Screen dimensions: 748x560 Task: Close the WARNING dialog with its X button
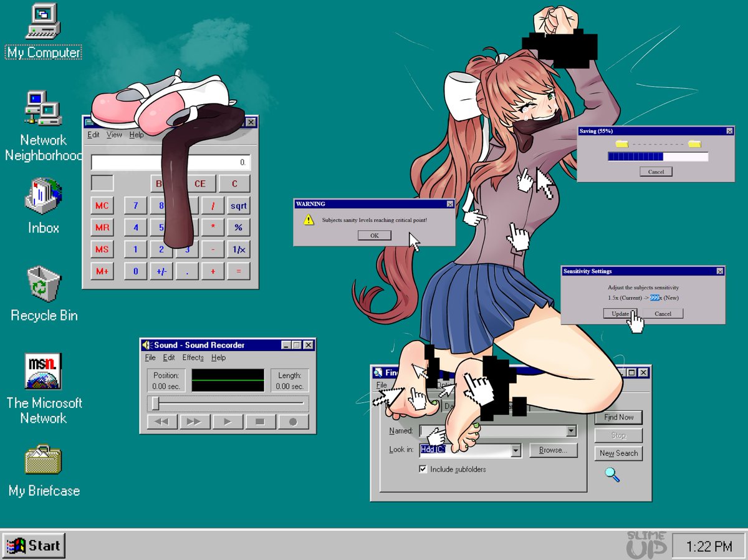pos(450,204)
